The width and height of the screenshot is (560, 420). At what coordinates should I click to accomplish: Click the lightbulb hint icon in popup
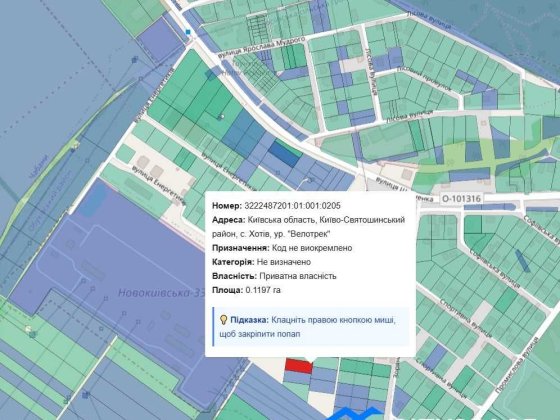pyautogui.click(x=223, y=320)
